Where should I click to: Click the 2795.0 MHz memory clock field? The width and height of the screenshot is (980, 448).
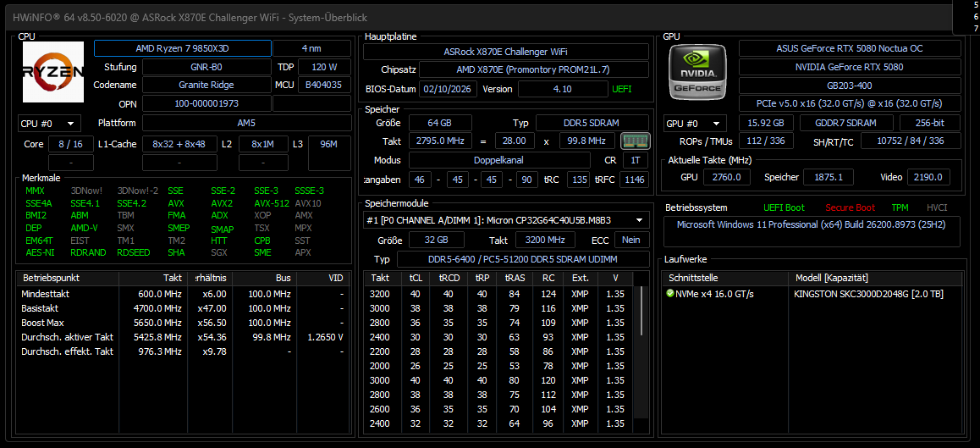point(440,141)
